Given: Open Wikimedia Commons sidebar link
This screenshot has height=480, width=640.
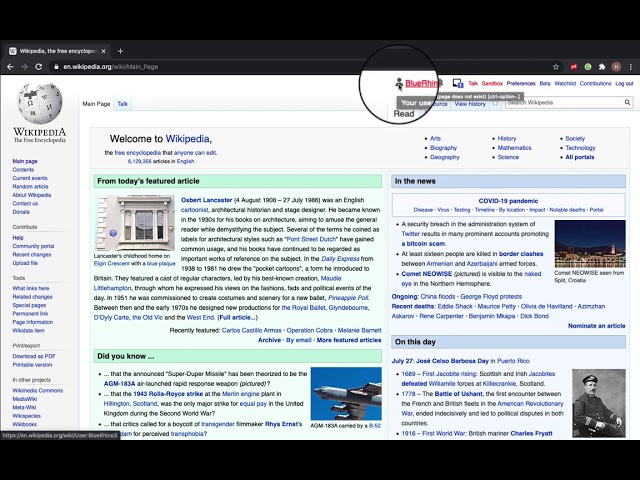Looking at the screenshot, I should point(38,390).
